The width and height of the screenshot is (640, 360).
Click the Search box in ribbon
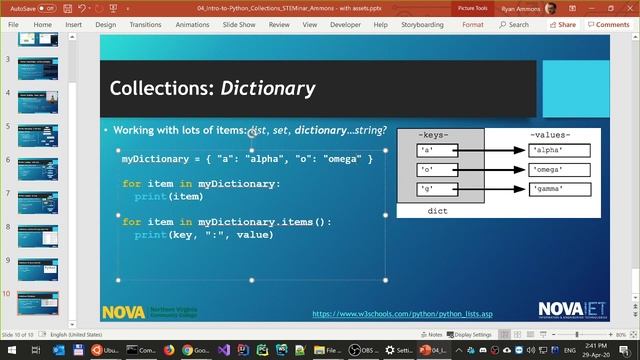[x=514, y=24]
